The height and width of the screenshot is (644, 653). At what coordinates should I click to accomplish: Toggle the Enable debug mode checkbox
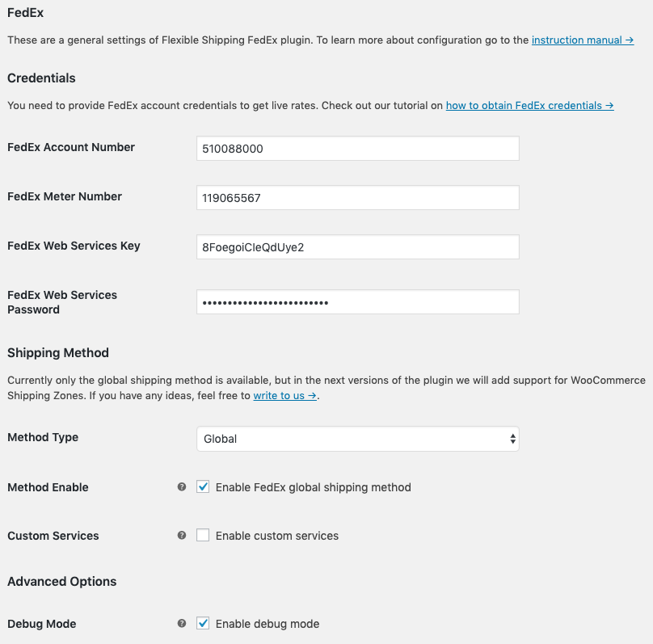coord(203,624)
